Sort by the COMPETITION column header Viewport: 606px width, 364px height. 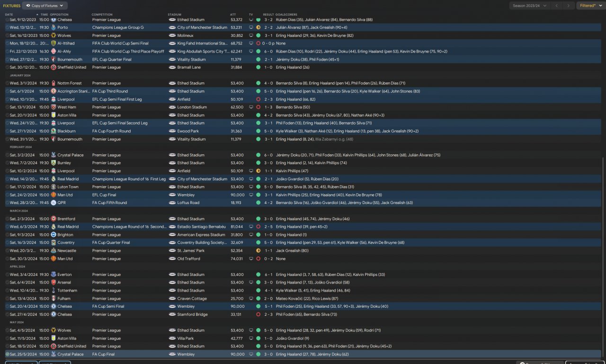coord(102,15)
